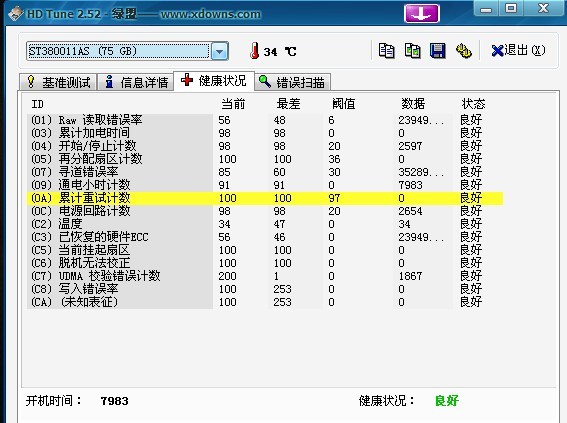Click threshold value 97 in highlighted row
Image resolution: width=567 pixels, height=423 pixels.
(x=334, y=198)
